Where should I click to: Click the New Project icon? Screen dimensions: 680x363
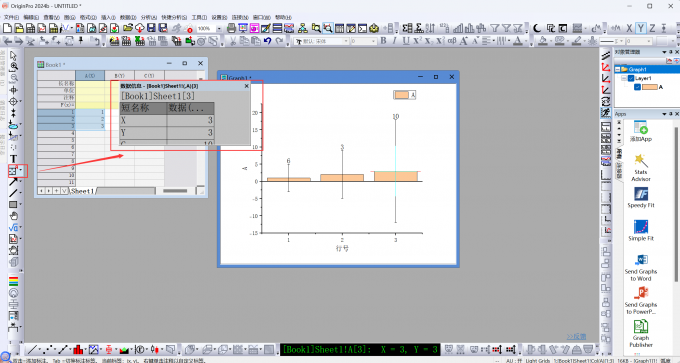(x=7, y=28)
